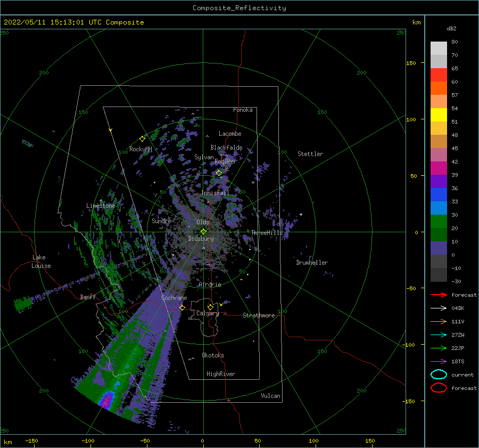Viewport: 479px width, 448px height.
Task: Click the Strathmore label
Action: tap(259, 315)
